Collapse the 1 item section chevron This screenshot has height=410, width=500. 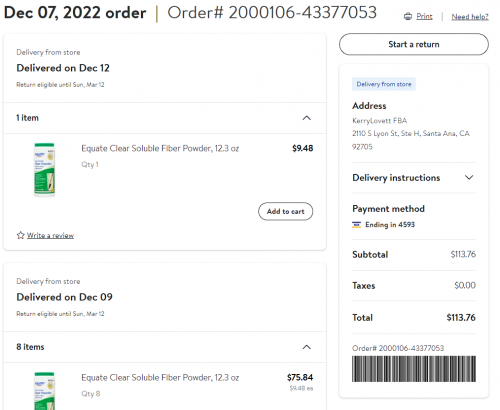(x=306, y=118)
